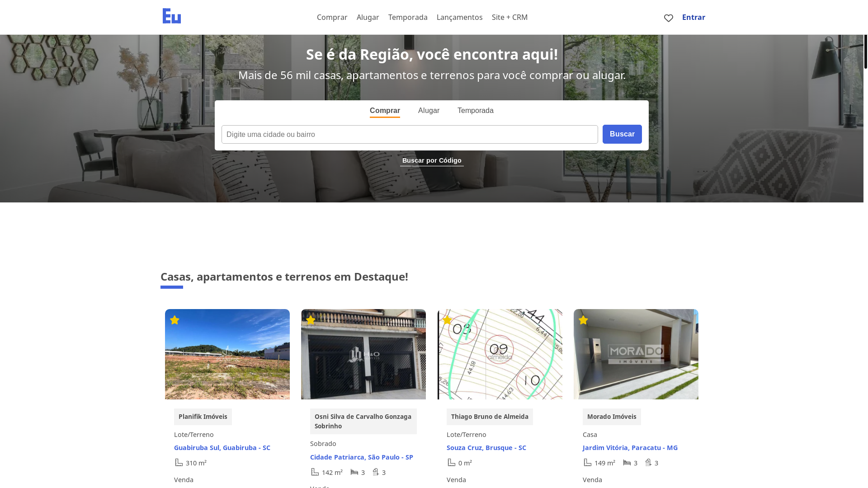Click star icon on Jardim Vitória casa card
This screenshot has height=488, width=868.
pyautogui.click(x=583, y=320)
